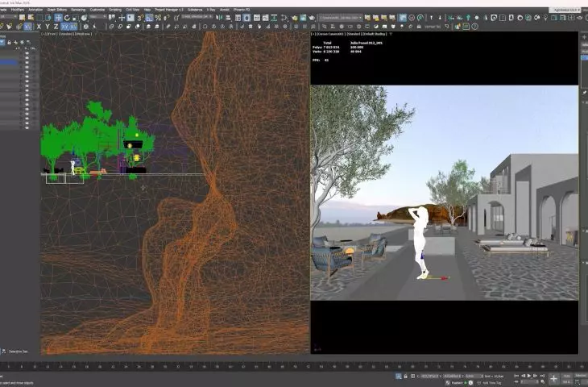This screenshot has height=387, width=588.
Task: Open the Corona Camera001 viewport label menu
Action: [x=330, y=34]
